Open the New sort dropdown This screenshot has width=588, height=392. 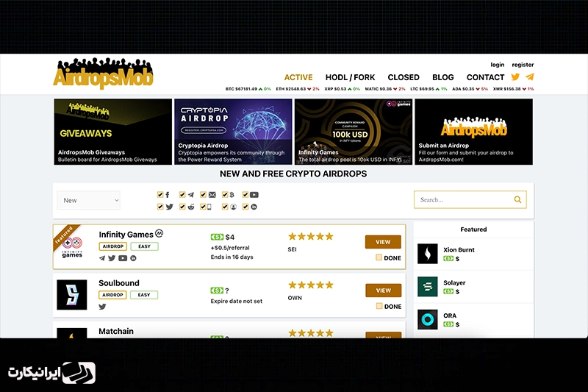88,200
